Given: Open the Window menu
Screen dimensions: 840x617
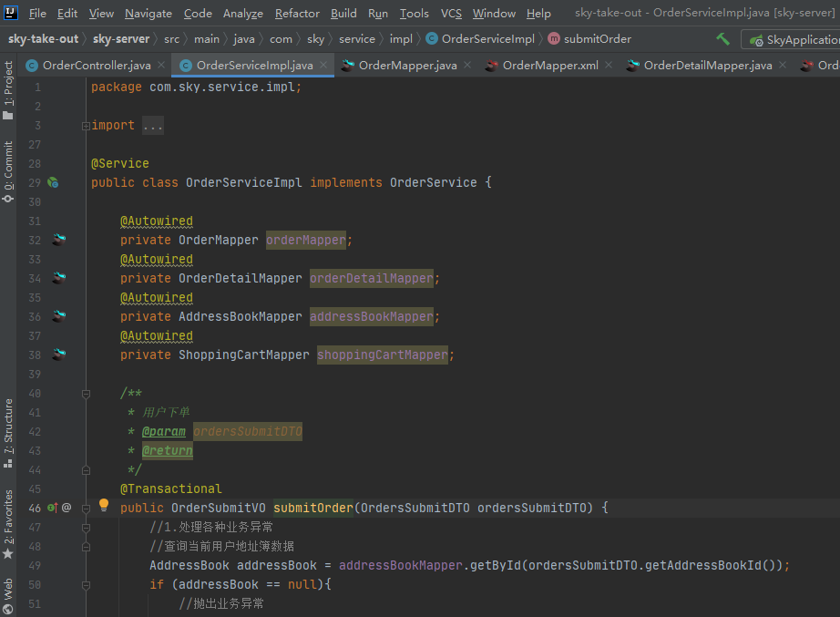Looking at the screenshot, I should click(494, 14).
